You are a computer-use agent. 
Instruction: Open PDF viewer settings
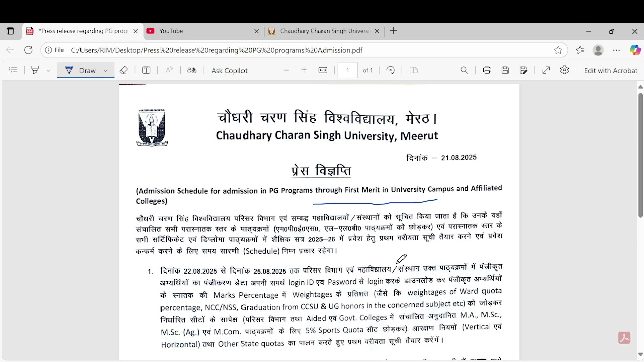565,70
